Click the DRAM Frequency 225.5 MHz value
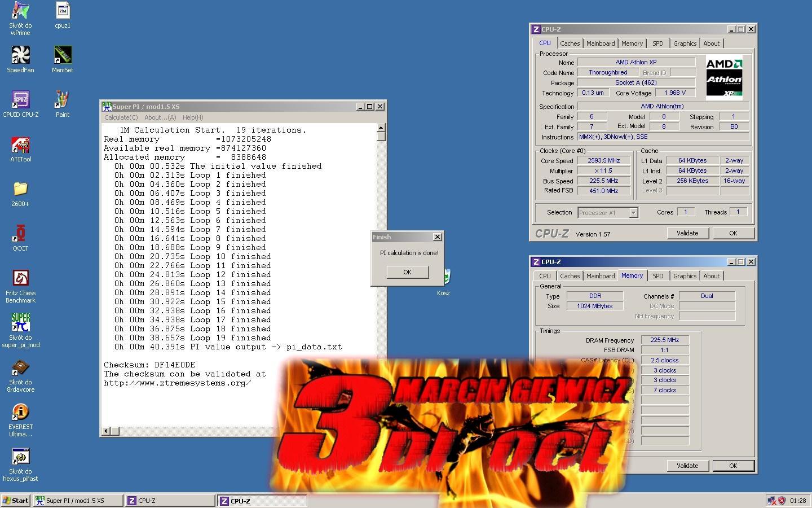 [x=665, y=340]
